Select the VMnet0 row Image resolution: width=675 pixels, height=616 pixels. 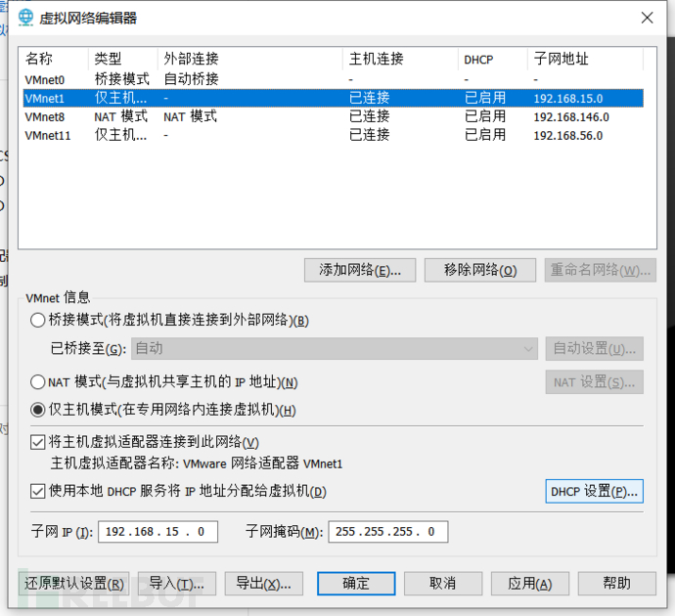click(334, 79)
